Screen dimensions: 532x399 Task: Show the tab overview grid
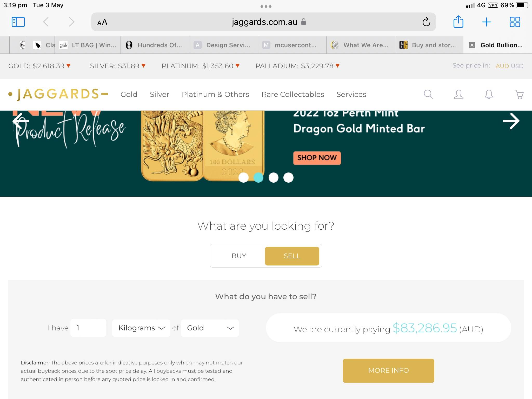(515, 22)
